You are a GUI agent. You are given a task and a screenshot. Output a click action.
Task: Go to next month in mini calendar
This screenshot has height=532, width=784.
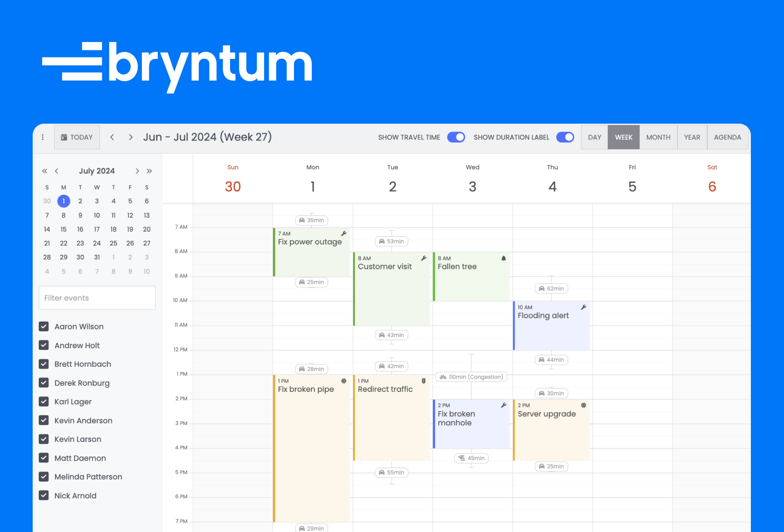point(137,171)
